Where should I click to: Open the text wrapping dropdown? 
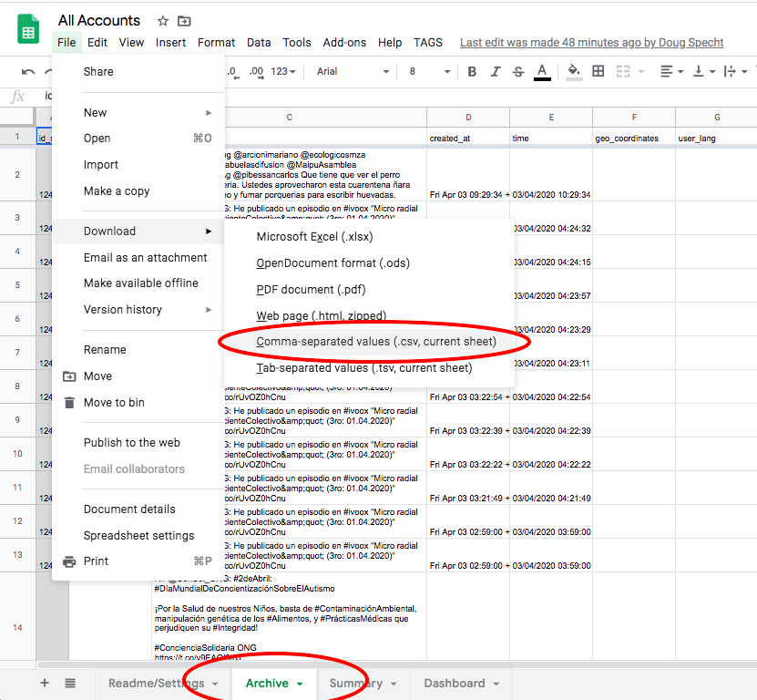735,71
